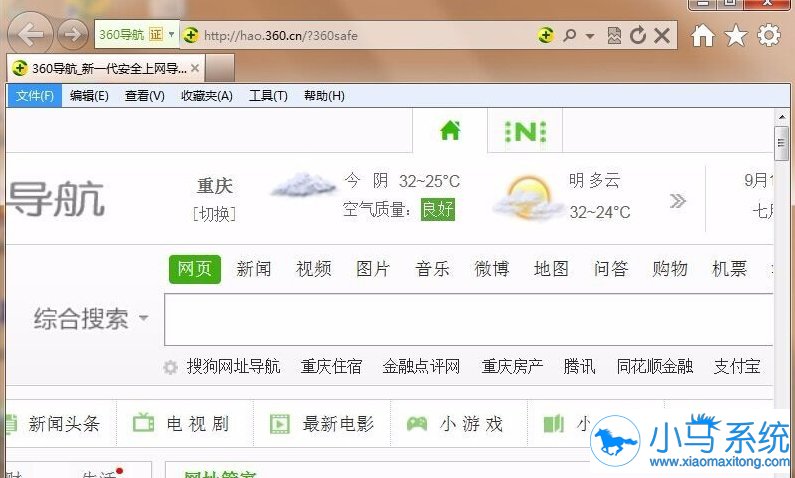
Task: Click the 良好 air quality badge
Action: 438,209
